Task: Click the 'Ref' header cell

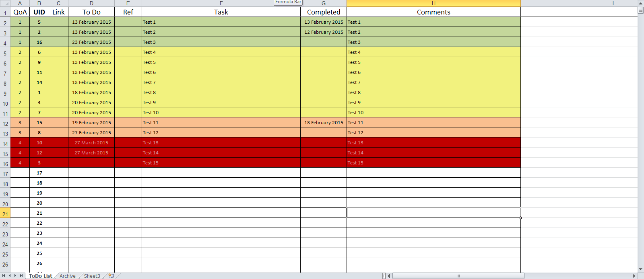Action: point(128,12)
